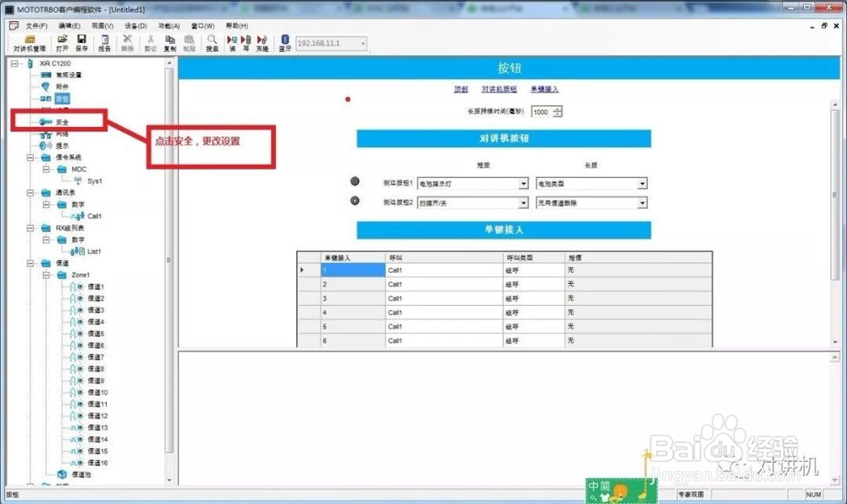This screenshot has height=504, width=847.
Task: Select Call1 in the contacts tree
Action: point(95,216)
